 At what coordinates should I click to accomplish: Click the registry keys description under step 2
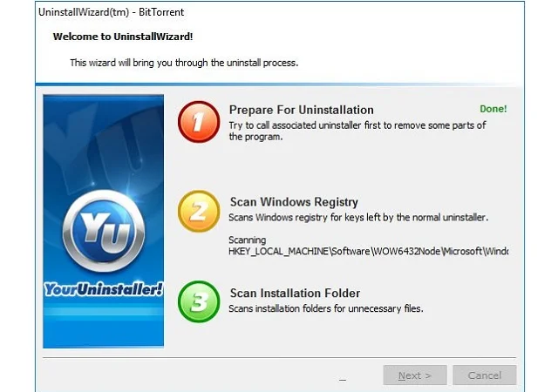(358, 218)
